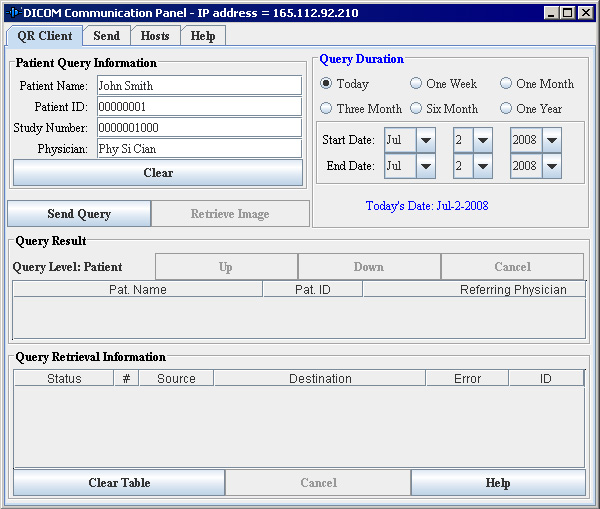Select the One Week radio button
Screen dimensions: 600x509
(417, 84)
